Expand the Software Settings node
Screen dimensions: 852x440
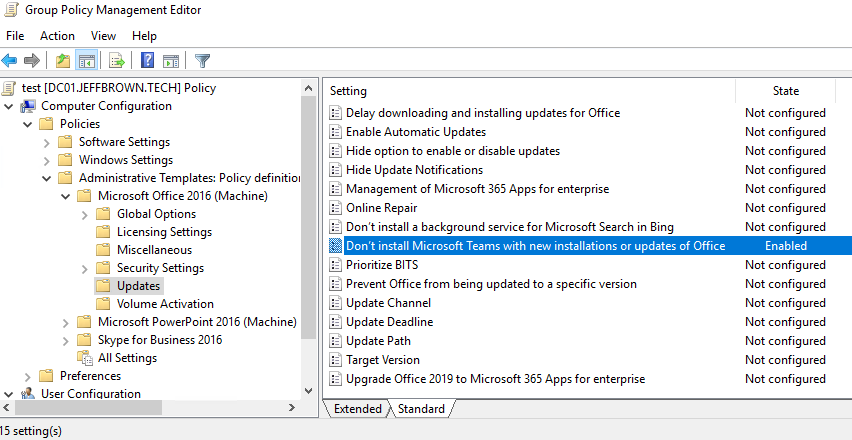(x=47, y=143)
